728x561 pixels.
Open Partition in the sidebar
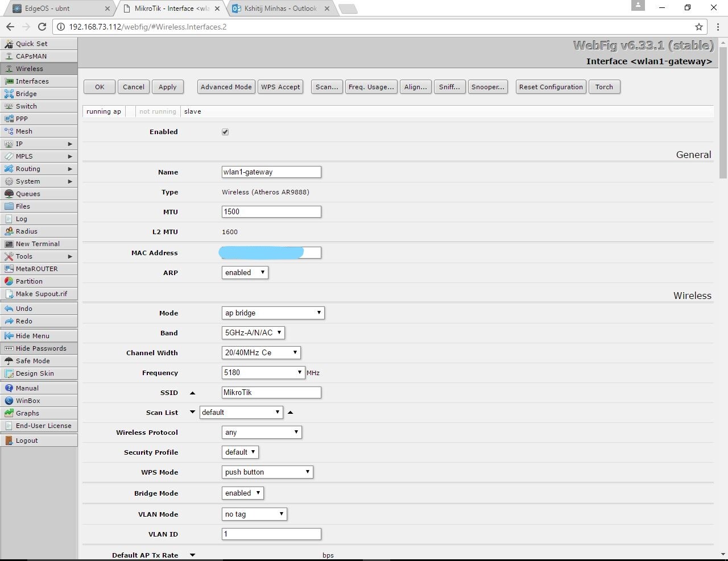pos(39,281)
